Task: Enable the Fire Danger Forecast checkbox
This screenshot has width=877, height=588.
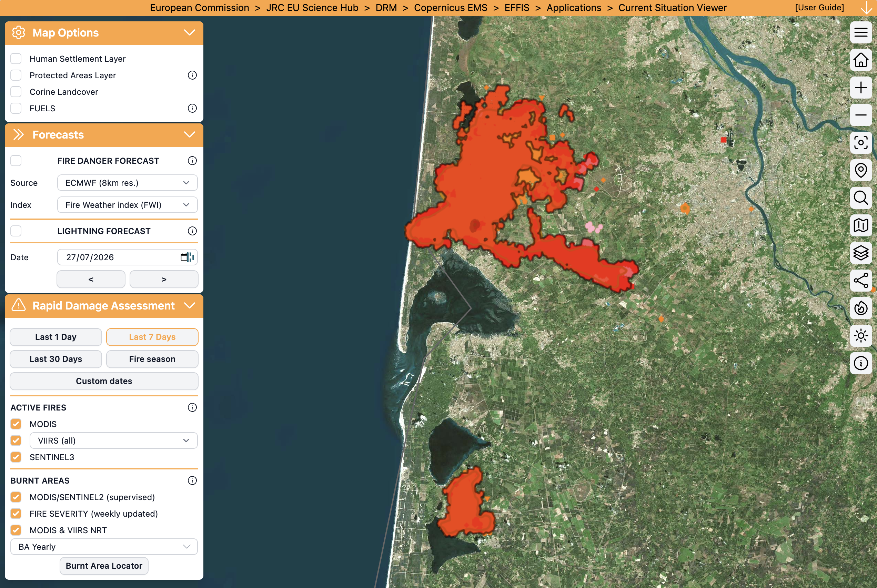Action: pyautogui.click(x=16, y=161)
